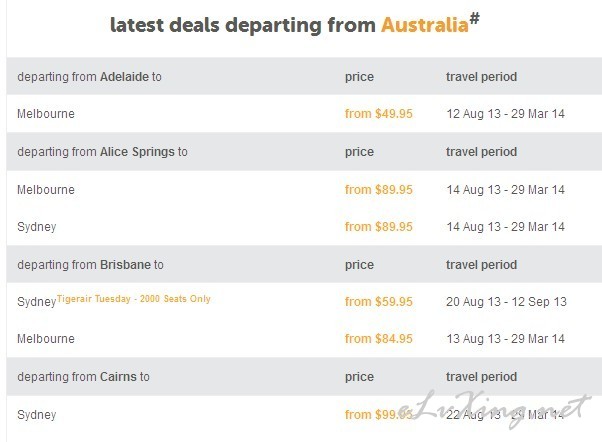Open the Adelaide to Melbourne deal

46,114
